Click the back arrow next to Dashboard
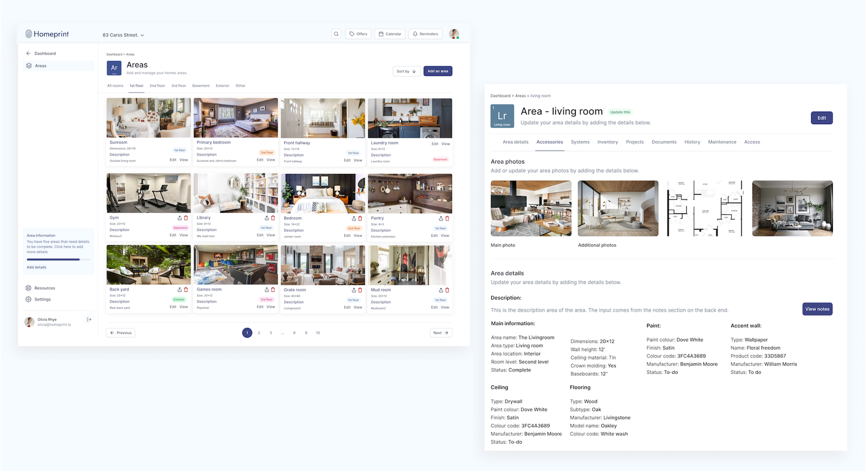The height and width of the screenshot is (471, 868). coord(28,53)
